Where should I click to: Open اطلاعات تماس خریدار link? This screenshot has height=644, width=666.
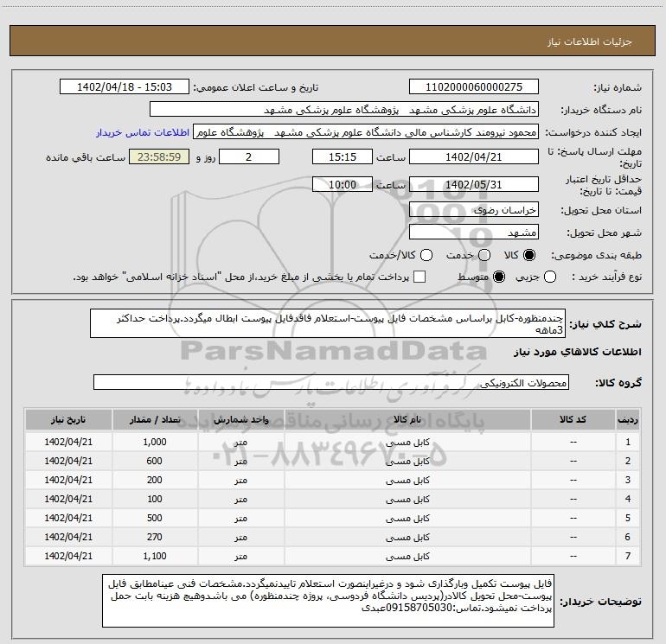coord(143,132)
